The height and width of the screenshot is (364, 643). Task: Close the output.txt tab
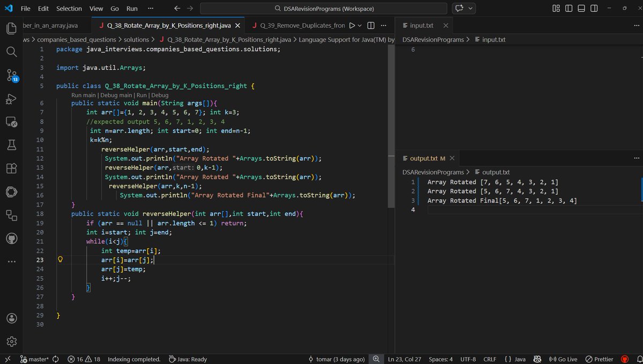452,158
